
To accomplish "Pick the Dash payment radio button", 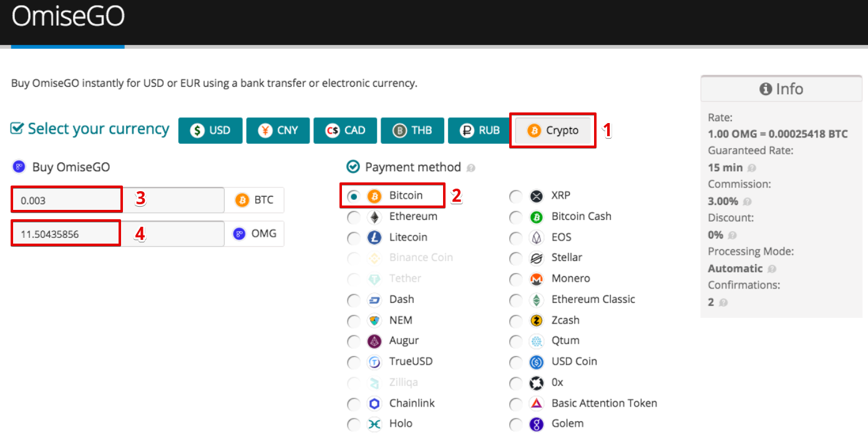I will (x=354, y=300).
